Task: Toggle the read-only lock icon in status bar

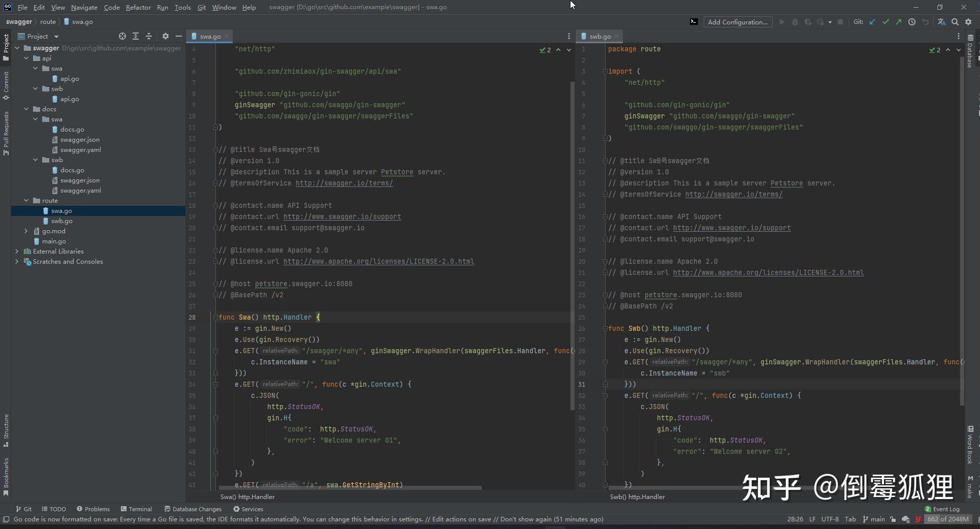Action: pyautogui.click(x=893, y=519)
